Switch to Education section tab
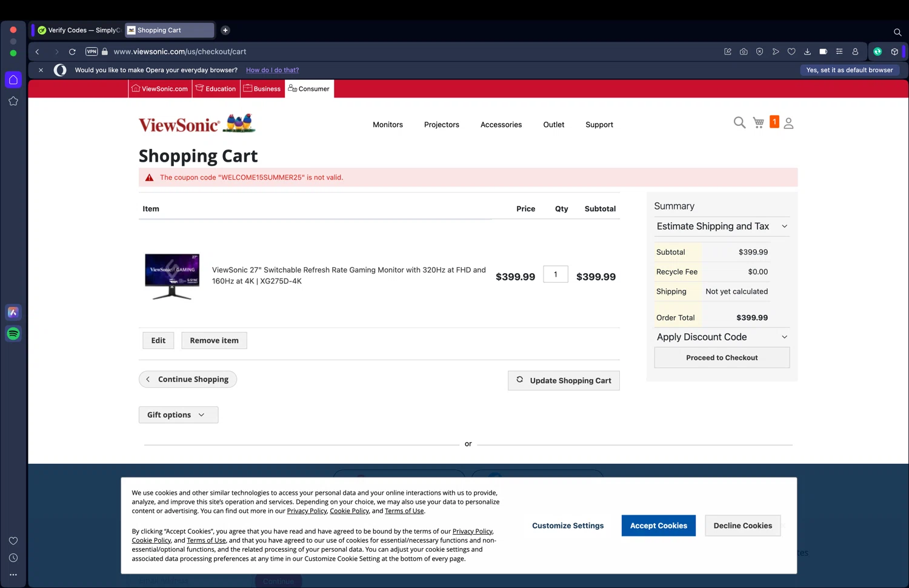This screenshot has width=909, height=588. point(216,88)
